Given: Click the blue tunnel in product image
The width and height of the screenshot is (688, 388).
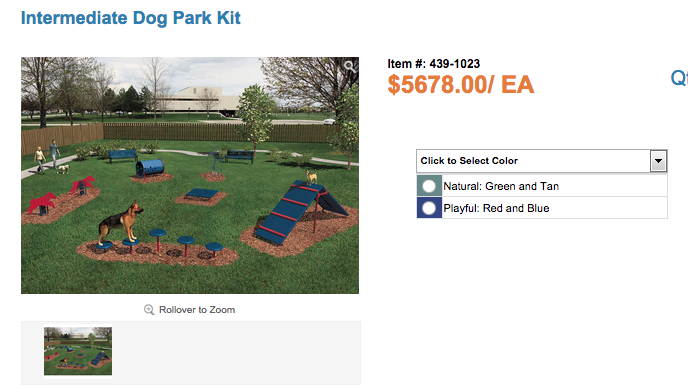Looking at the screenshot, I should 150,168.
